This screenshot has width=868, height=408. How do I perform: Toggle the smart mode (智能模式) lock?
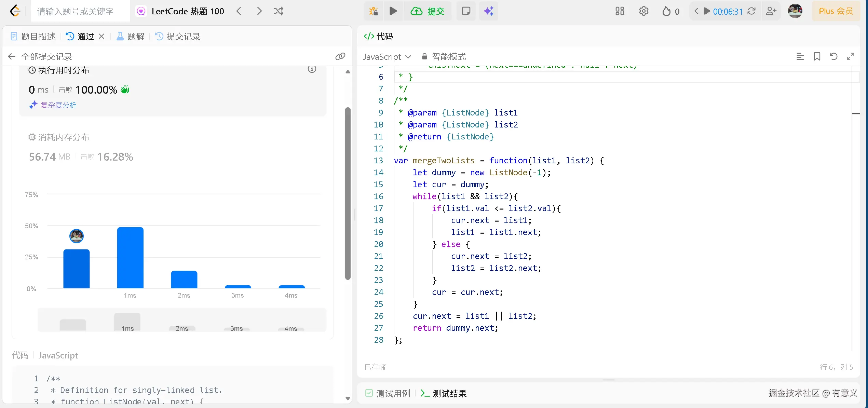pos(444,56)
